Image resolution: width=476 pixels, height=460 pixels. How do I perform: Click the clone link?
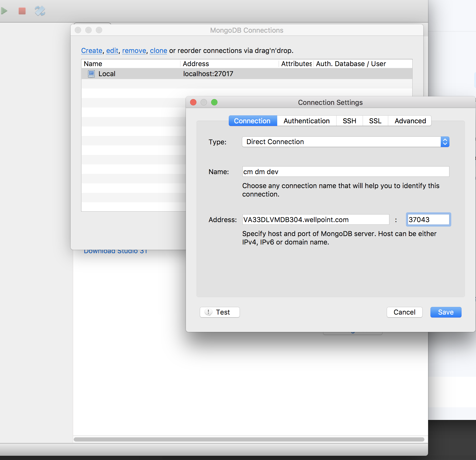pos(158,51)
